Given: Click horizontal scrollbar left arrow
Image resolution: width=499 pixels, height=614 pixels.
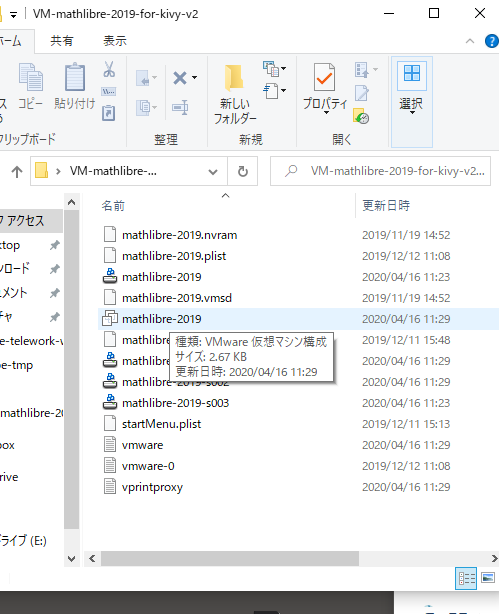Looking at the screenshot, I should [92, 558].
